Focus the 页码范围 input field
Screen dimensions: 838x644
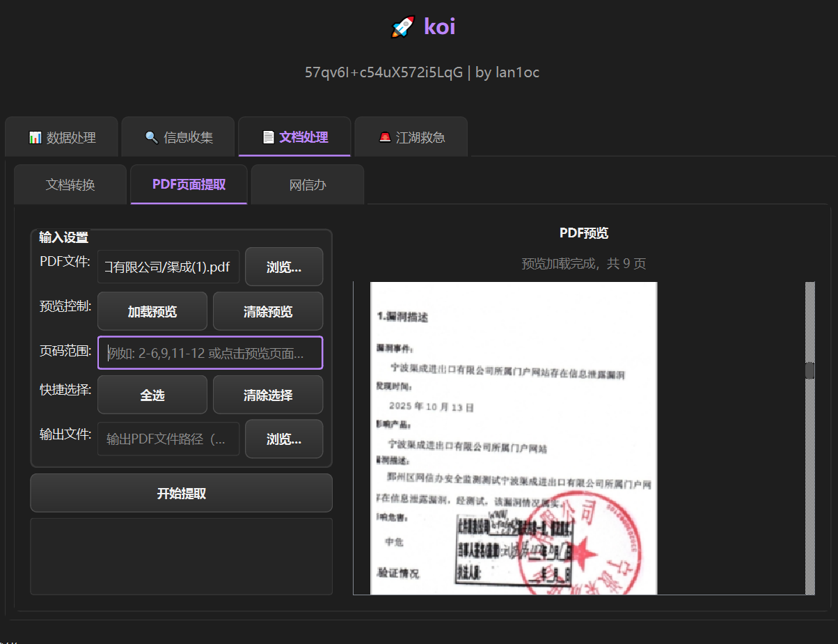click(x=210, y=354)
